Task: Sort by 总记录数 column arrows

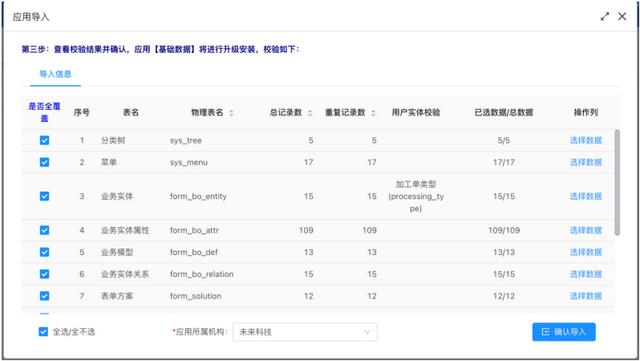Action: coord(310,113)
